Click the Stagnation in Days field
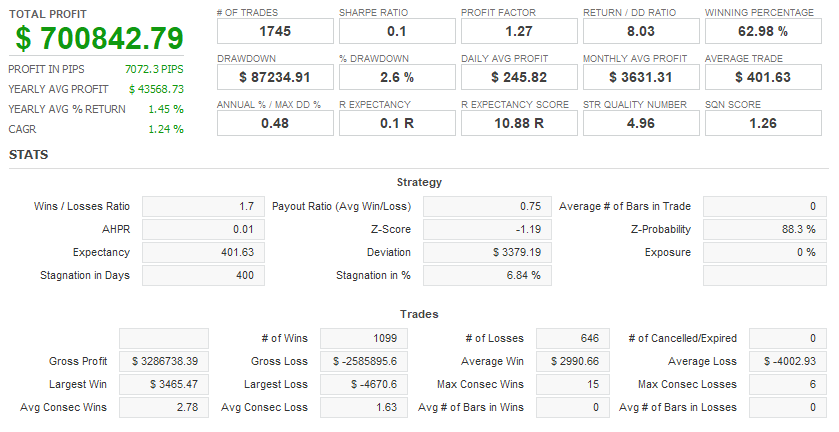This screenshot has width=839, height=432. pyautogui.click(x=203, y=276)
